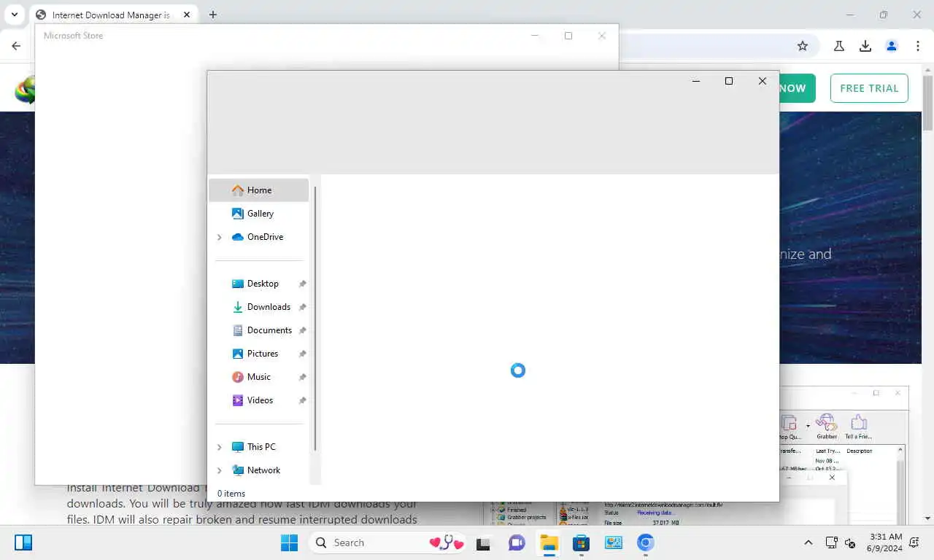
Task: Minimize the File Explorer window
Action: tap(695, 81)
